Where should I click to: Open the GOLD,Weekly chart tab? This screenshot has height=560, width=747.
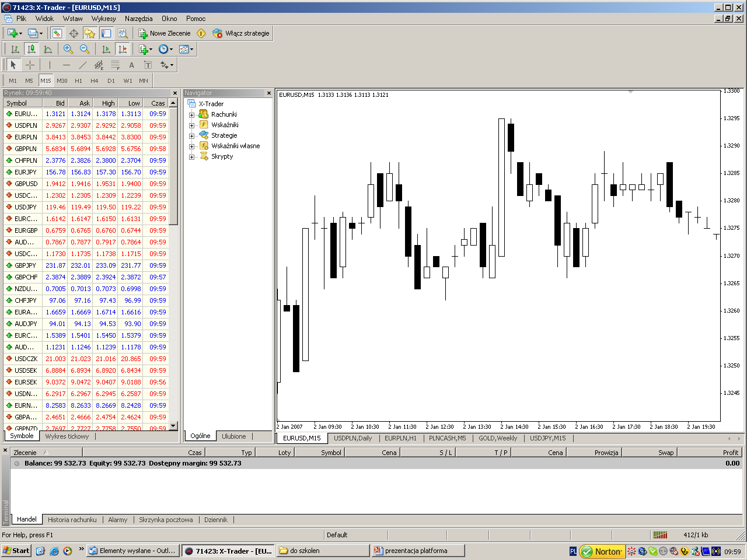[498, 438]
